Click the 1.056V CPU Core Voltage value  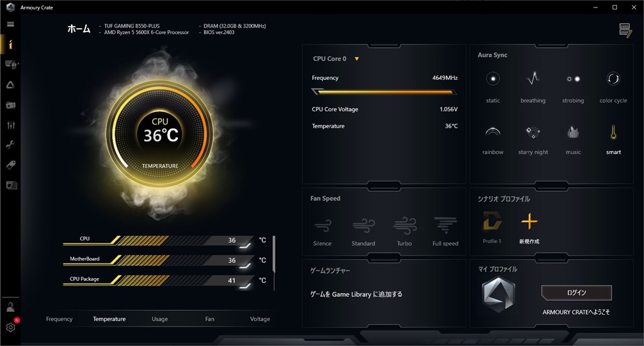(448, 109)
